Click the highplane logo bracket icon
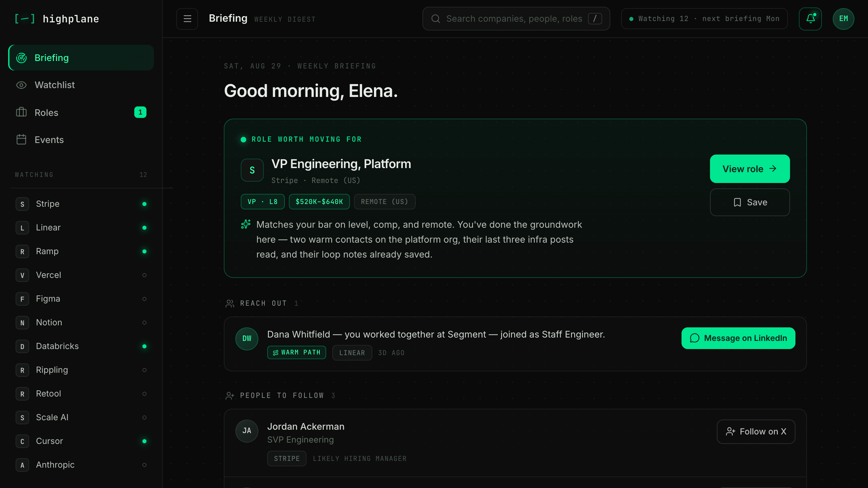 point(25,19)
